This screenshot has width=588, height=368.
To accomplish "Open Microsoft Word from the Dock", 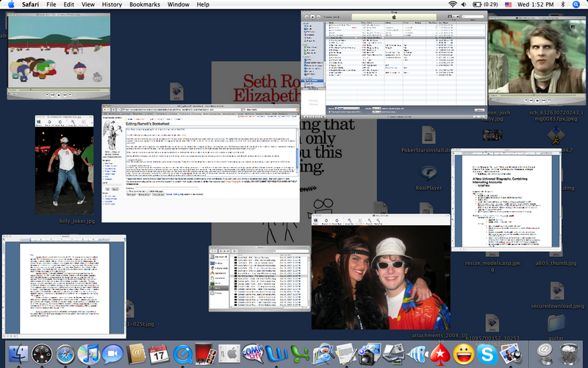I will [x=276, y=355].
